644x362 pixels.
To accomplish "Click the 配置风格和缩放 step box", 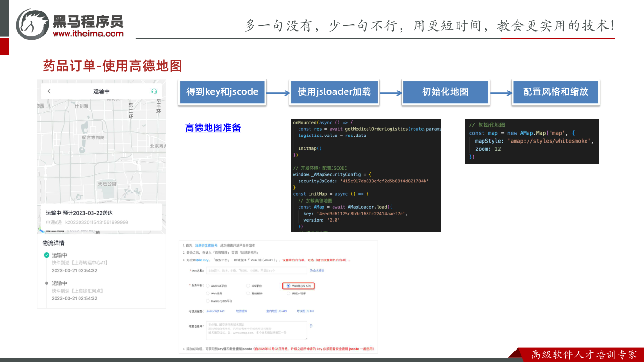I will (x=556, y=92).
